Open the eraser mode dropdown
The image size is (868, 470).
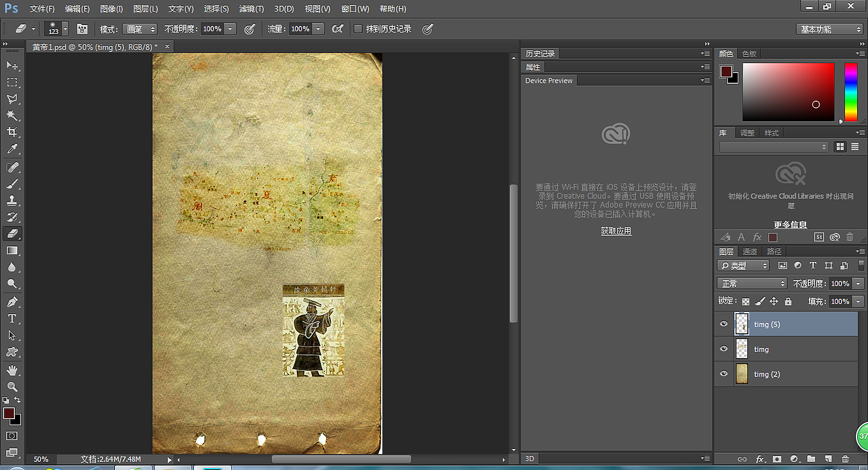pyautogui.click(x=138, y=29)
